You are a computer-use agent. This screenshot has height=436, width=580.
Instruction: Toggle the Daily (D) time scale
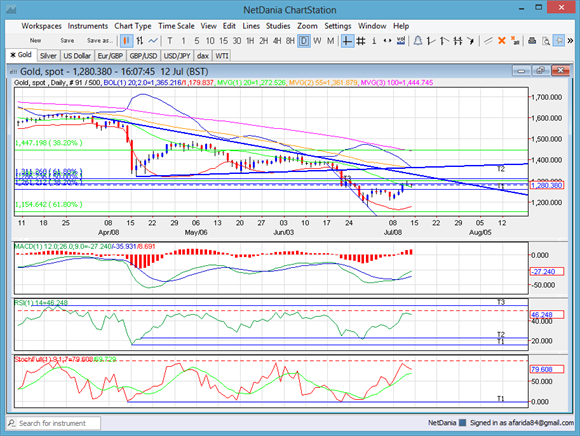click(304, 41)
